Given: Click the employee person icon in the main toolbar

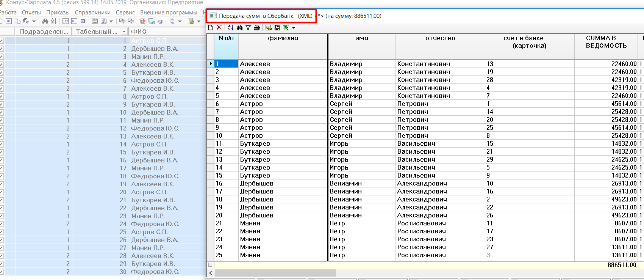Looking at the screenshot, I should click(x=26, y=21).
